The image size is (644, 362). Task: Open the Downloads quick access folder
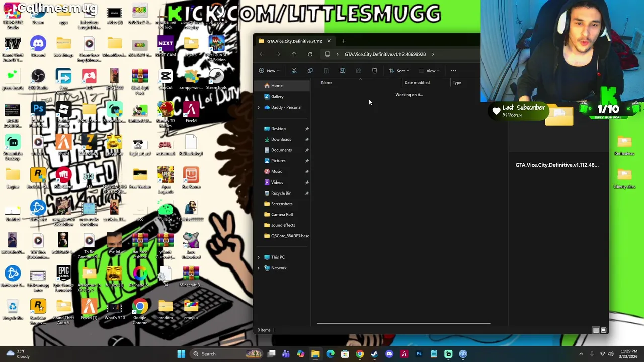282,139
